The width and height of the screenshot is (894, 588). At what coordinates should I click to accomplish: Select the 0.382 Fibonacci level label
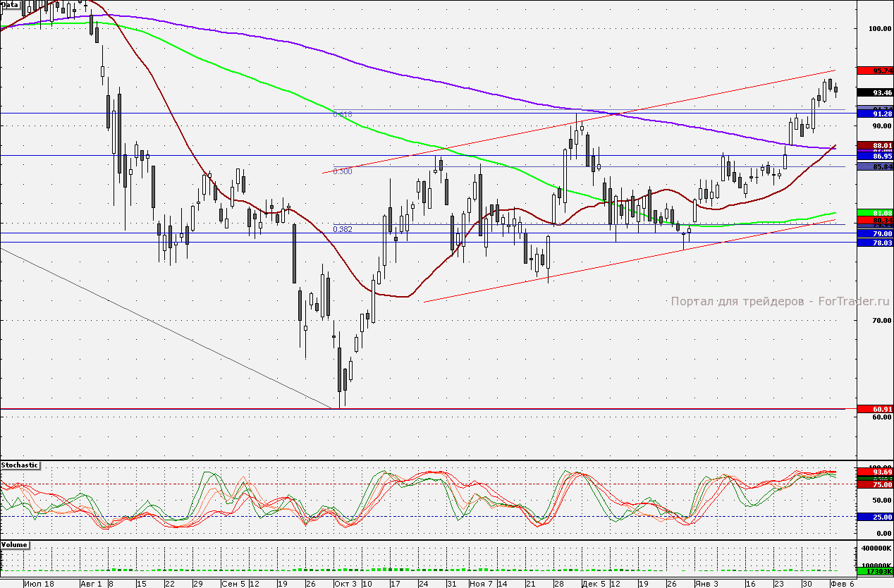pos(342,229)
